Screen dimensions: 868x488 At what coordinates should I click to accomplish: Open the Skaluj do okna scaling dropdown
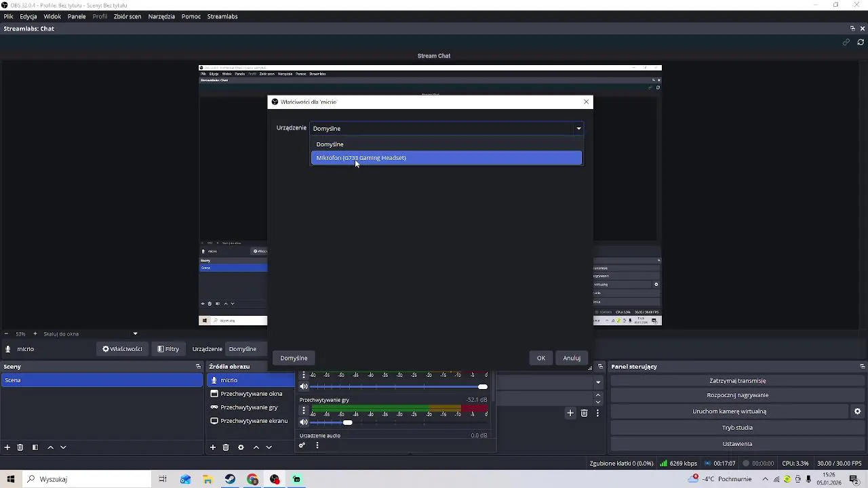[x=90, y=333]
